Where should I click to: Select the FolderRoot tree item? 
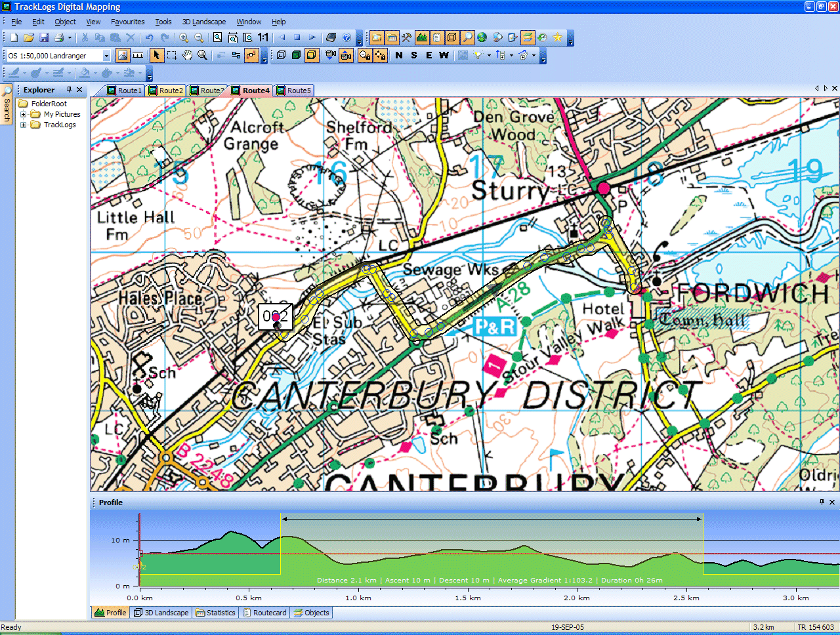coord(49,104)
